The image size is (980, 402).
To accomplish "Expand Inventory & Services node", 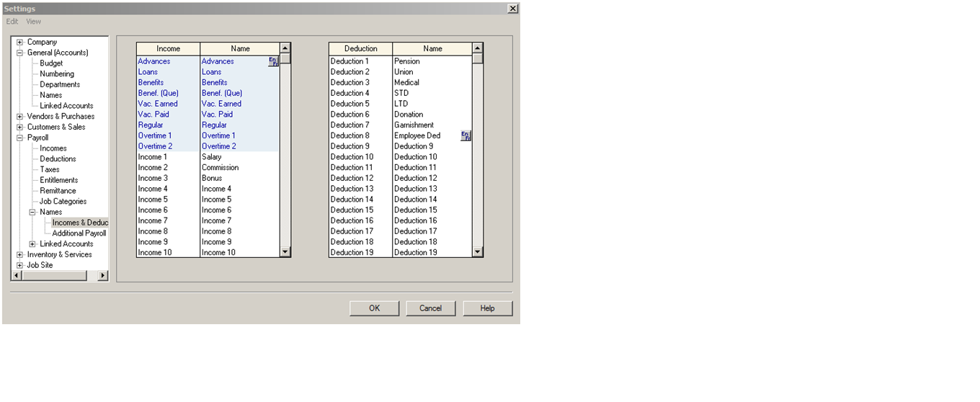I will [x=20, y=254].
